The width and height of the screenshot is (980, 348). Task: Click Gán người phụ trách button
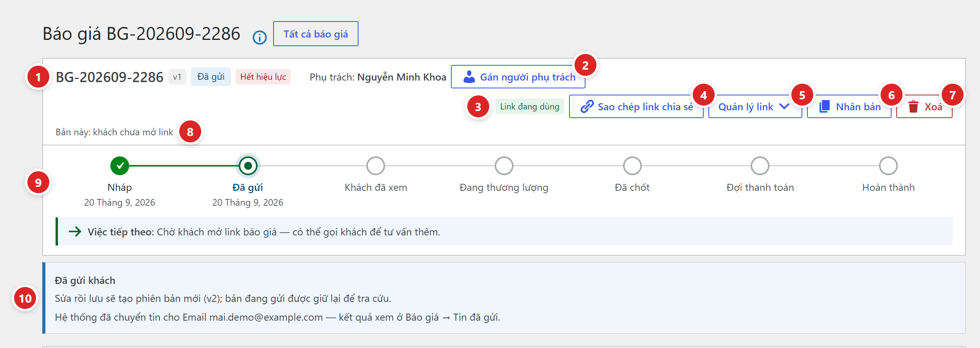point(518,77)
